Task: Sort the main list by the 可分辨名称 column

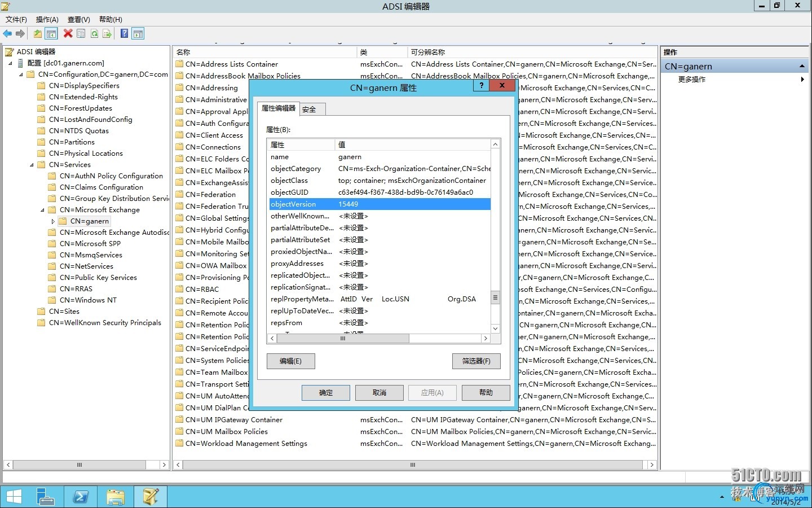Action: pyautogui.click(x=532, y=52)
